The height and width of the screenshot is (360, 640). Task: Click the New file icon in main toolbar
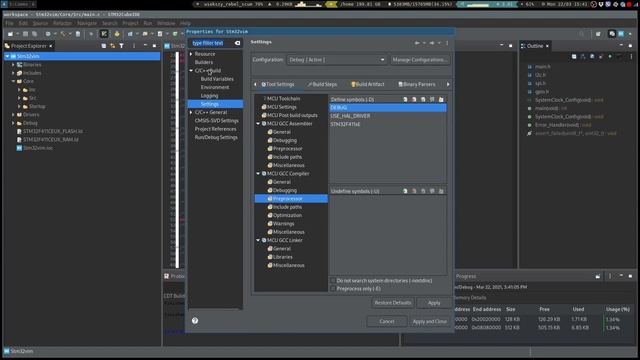click(10, 34)
